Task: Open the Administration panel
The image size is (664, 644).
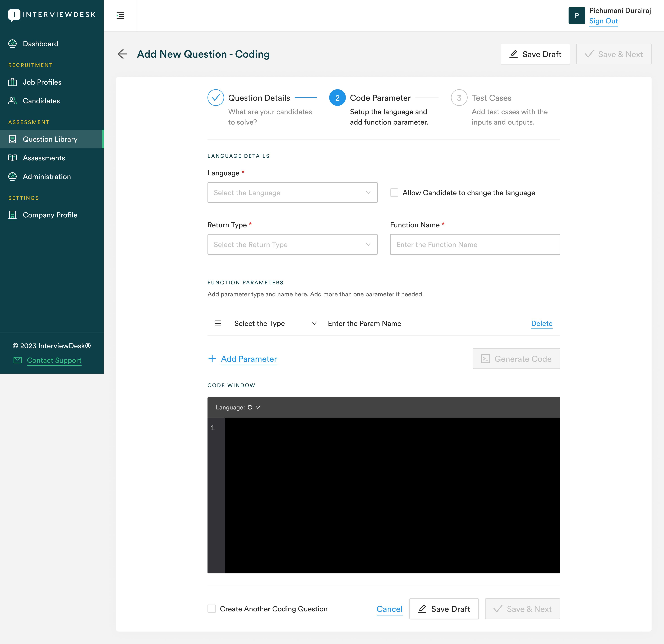Action: (x=46, y=176)
